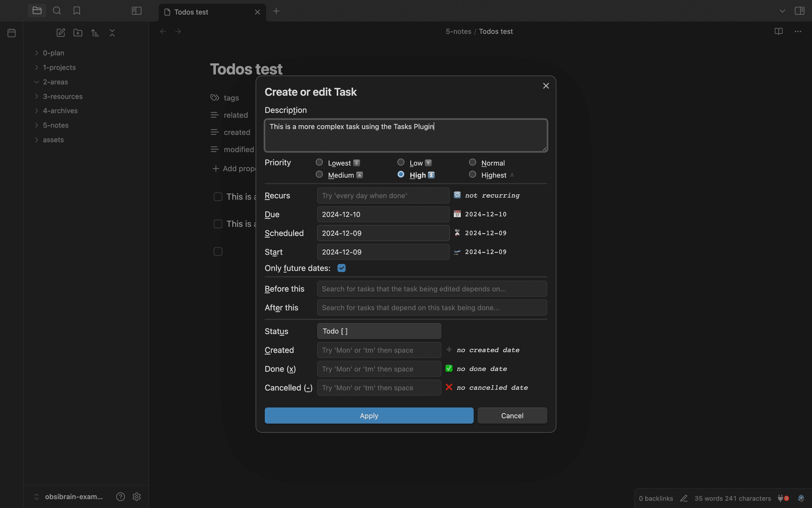Click the word count in status bar
The width and height of the screenshot is (812, 508).
[733, 498]
